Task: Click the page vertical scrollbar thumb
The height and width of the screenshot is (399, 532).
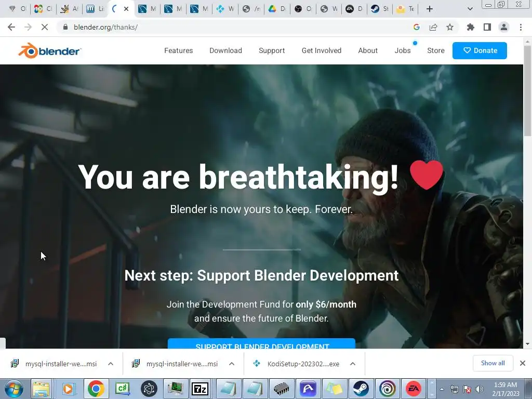Action: pyautogui.click(x=528, y=90)
